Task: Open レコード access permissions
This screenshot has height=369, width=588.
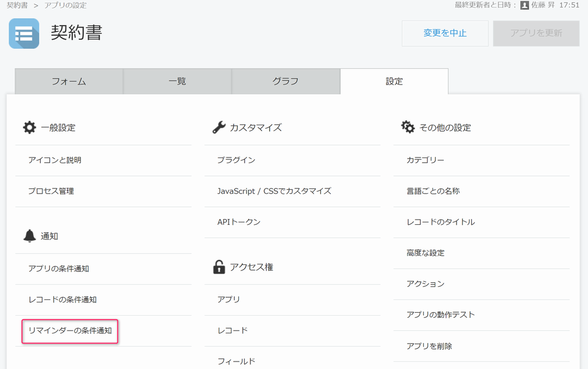Action: point(233,330)
